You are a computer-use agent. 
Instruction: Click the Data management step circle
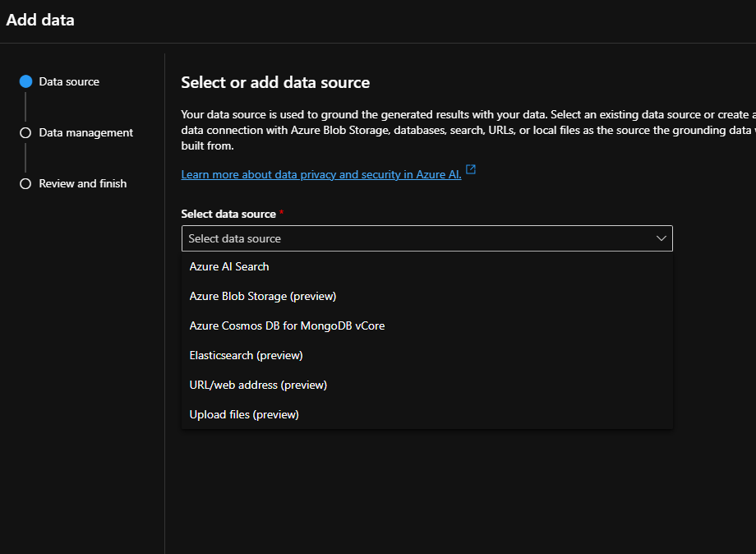tap(25, 132)
